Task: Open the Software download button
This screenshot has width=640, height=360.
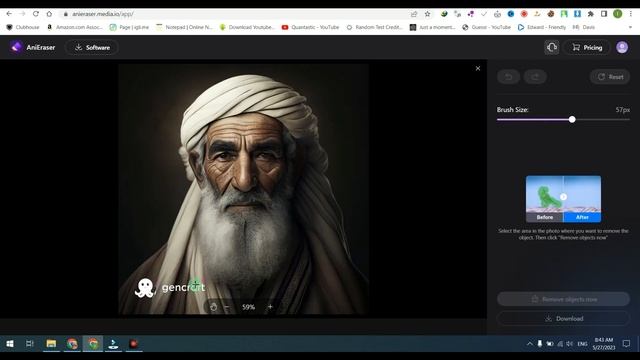Action: click(92, 47)
